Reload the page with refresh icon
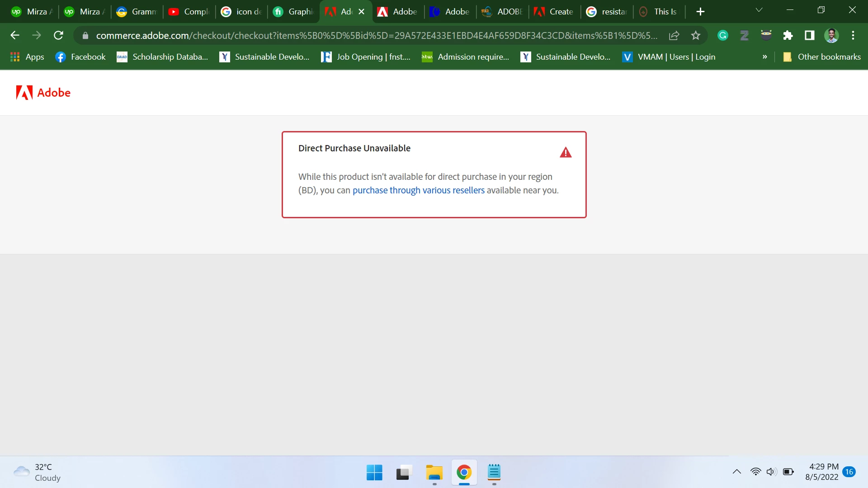 tap(58, 35)
